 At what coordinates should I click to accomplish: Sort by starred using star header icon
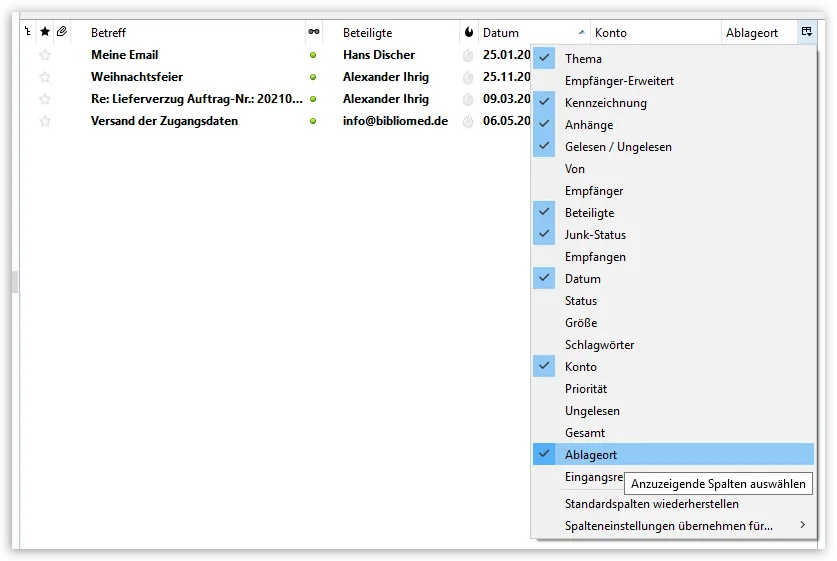point(45,32)
